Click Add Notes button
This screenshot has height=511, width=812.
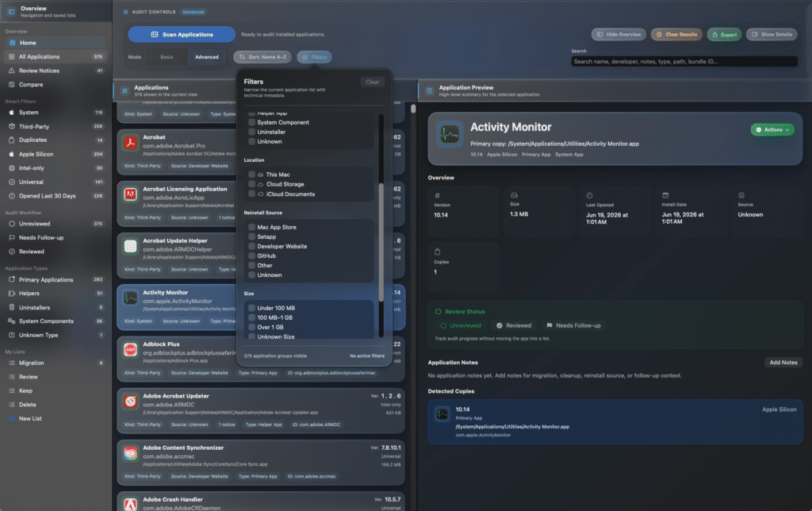click(x=783, y=363)
